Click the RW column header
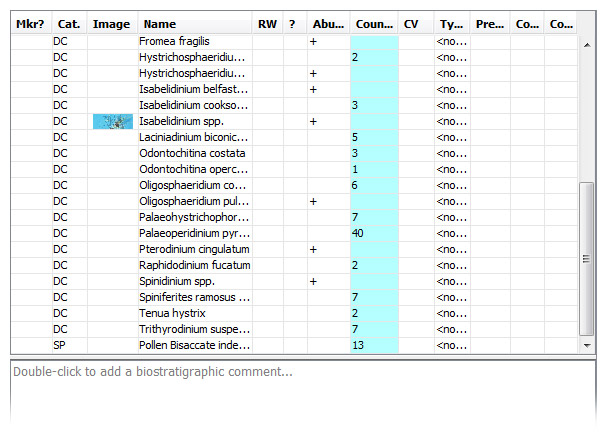This screenshot has height=438, width=608. coord(268,24)
